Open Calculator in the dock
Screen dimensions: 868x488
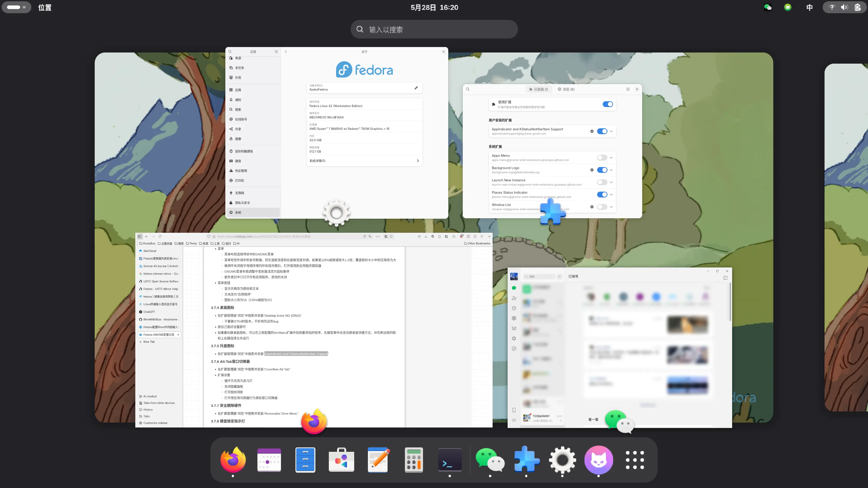coord(413,460)
